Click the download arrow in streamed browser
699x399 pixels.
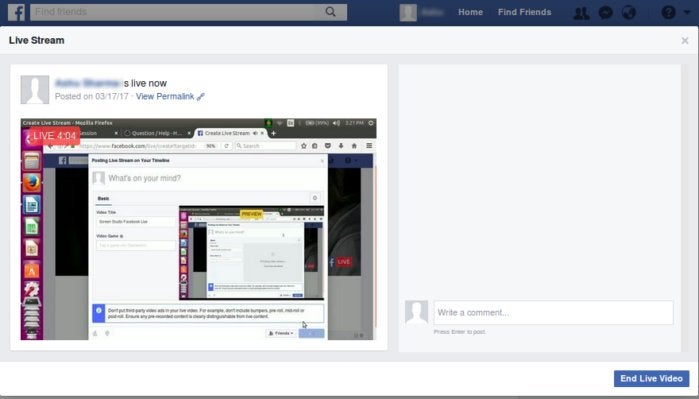[x=341, y=146]
